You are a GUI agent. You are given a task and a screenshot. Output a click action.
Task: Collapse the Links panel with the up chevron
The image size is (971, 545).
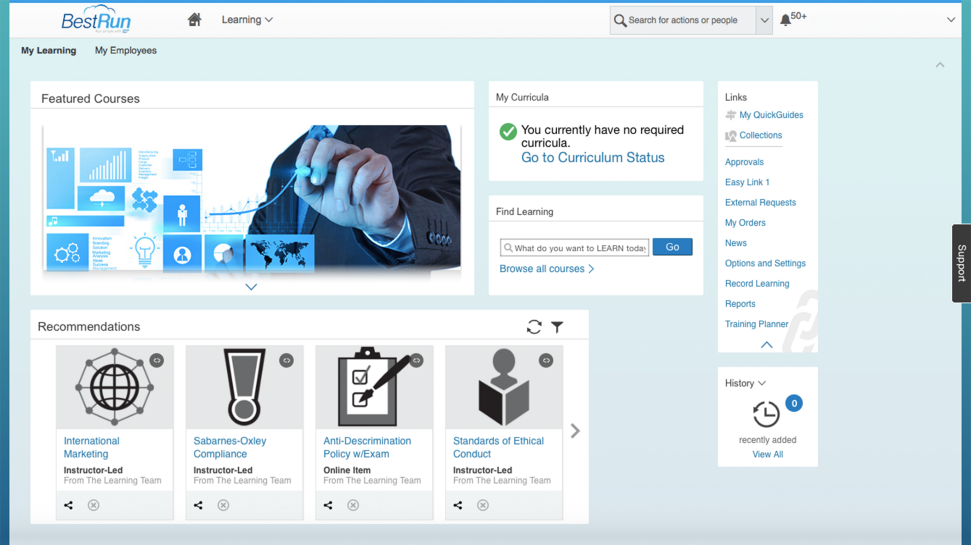(x=767, y=344)
